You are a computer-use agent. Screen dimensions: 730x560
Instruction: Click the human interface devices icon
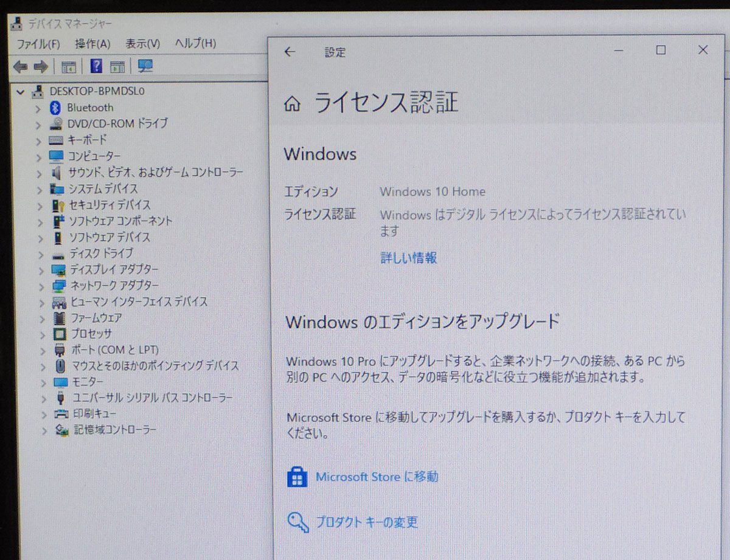(60, 302)
